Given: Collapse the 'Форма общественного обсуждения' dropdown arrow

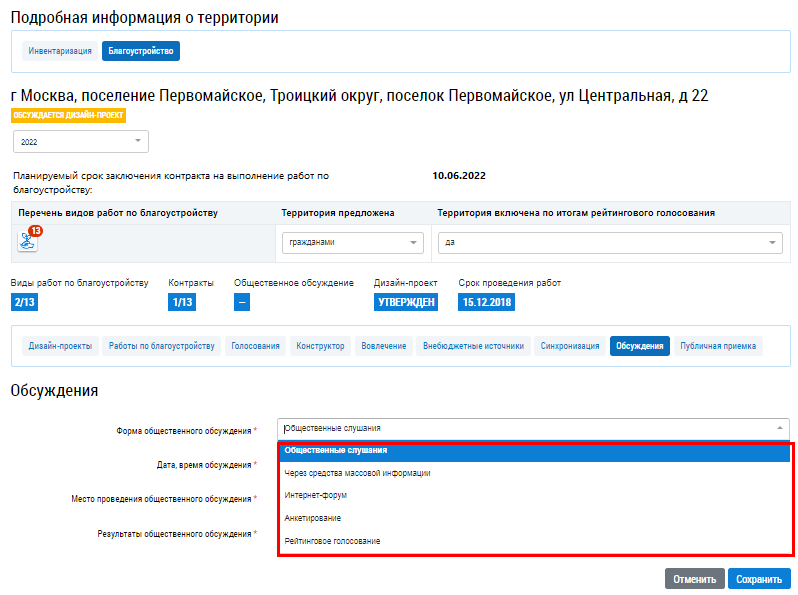Looking at the screenshot, I should 778,428.
